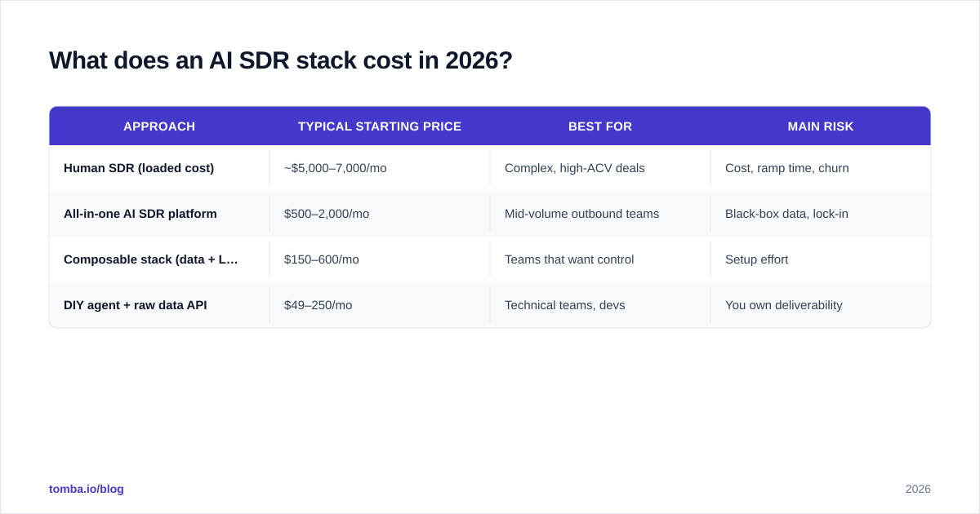Select the "You own deliverability" cell
The height and width of the screenshot is (514, 980).
(821, 305)
